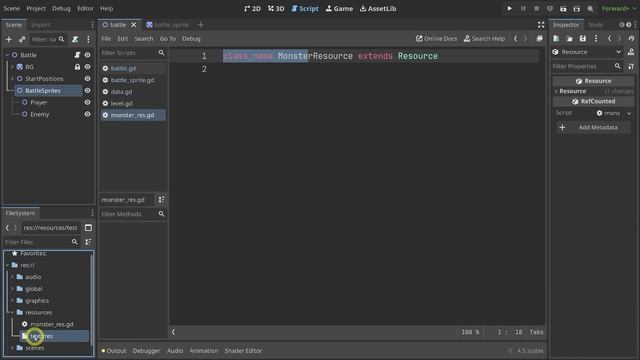Expand the Resource property section
640x360 pixels.
click(557, 91)
